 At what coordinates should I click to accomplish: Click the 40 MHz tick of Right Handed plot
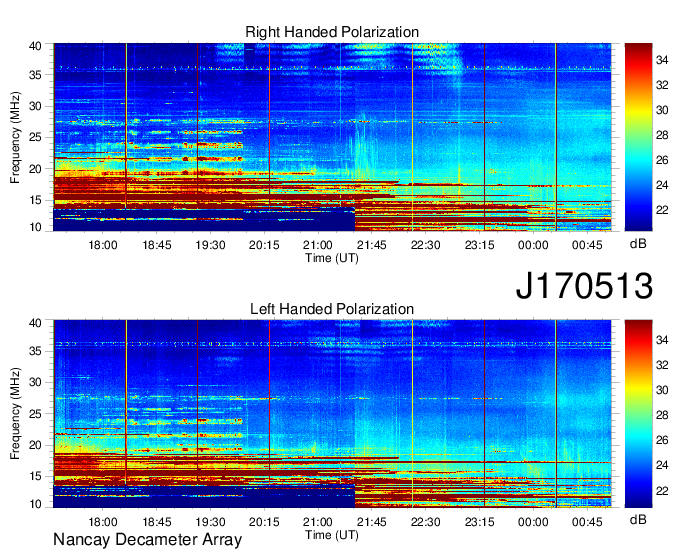click(x=36, y=46)
